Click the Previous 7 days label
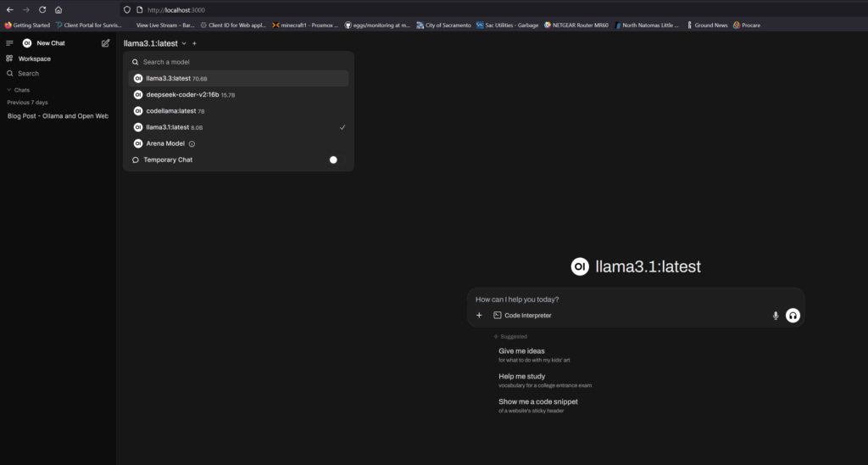Screen dimensions: 868x465 coord(27,103)
